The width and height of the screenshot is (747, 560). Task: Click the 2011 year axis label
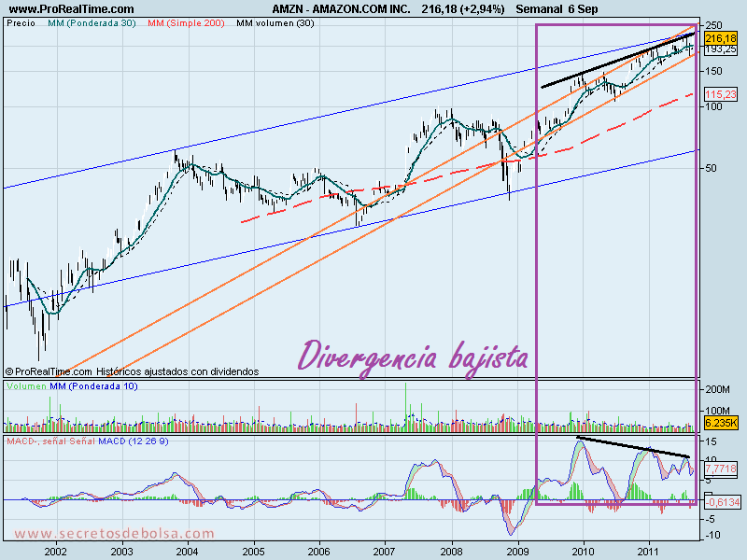648,552
